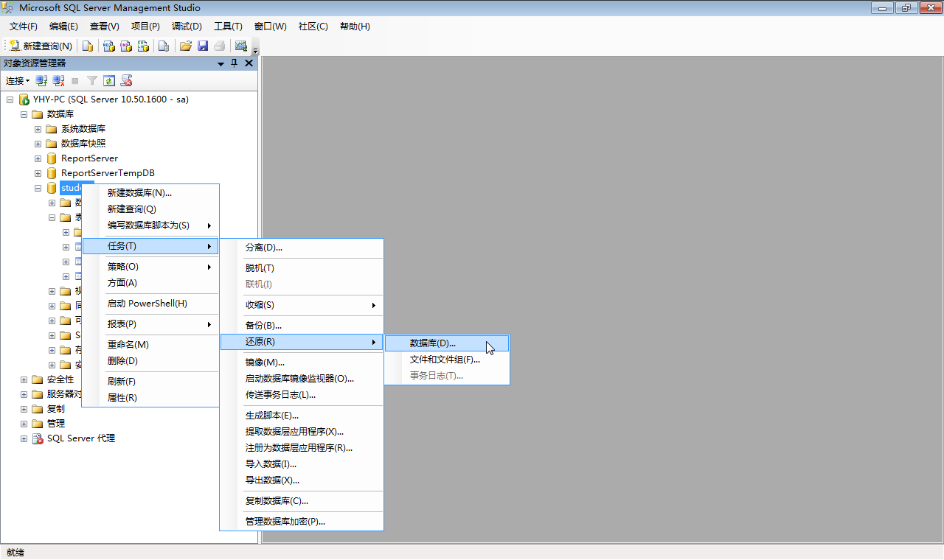Choose 数据库(D)... under 还原 submenu

[447, 343]
